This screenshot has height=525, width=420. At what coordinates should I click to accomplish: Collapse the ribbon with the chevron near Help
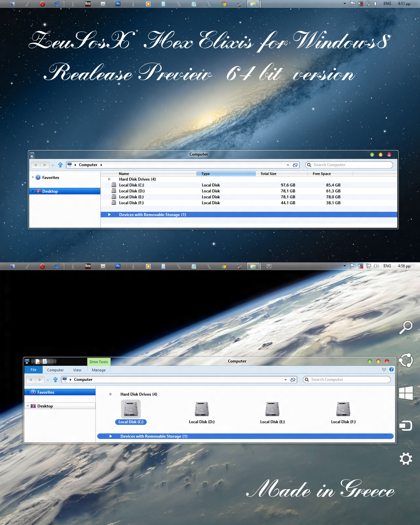click(384, 369)
